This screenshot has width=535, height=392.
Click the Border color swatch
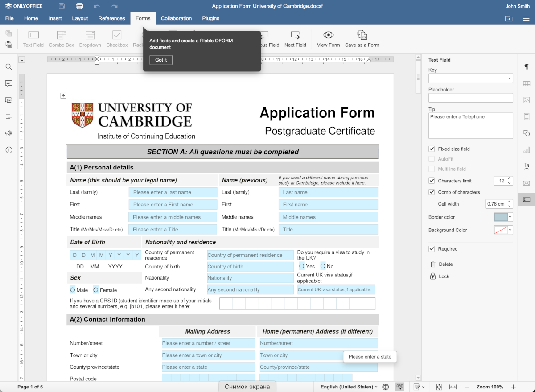coord(501,217)
